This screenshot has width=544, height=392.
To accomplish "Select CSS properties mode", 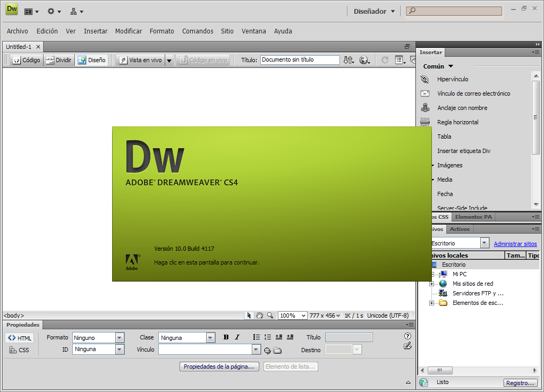I will (x=19, y=350).
